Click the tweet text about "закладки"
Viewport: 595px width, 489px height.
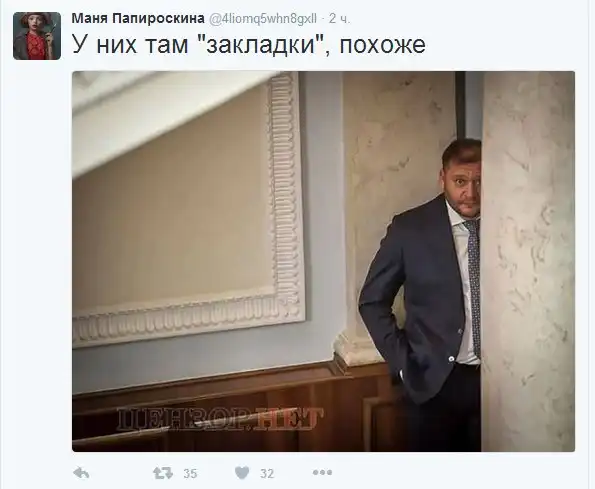tap(249, 45)
